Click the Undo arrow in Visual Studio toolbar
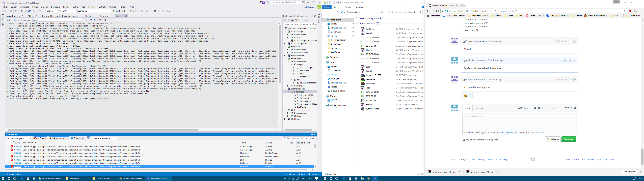 click(34, 11)
